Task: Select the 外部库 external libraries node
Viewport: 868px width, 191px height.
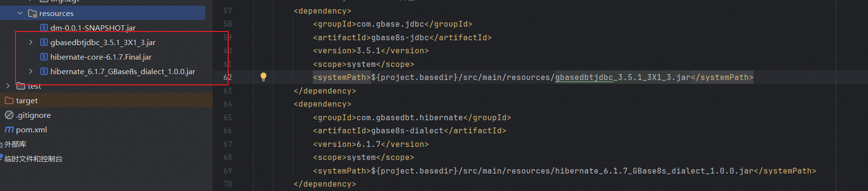Action: [x=15, y=144]
